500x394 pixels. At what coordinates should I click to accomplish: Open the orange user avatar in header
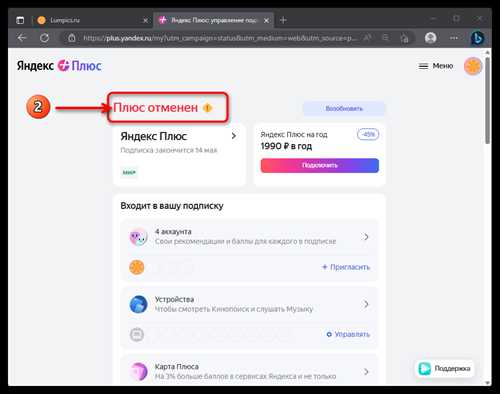[x=473, y=66]
